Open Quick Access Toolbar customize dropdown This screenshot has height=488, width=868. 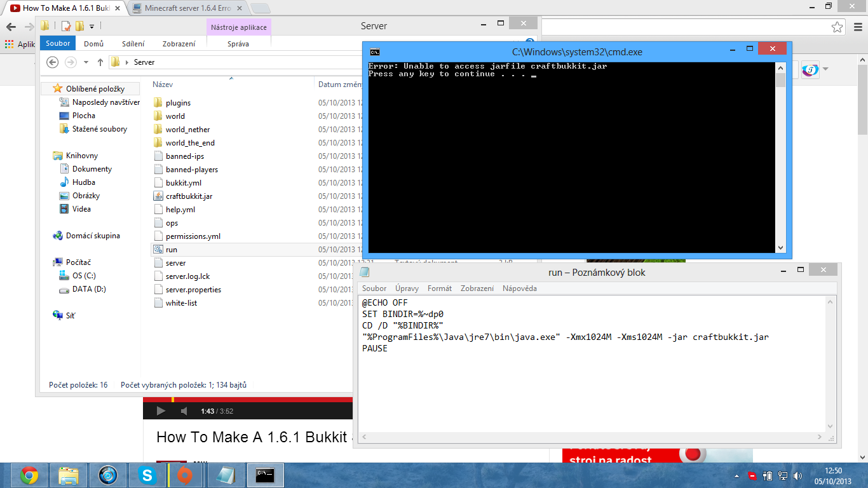92,27
